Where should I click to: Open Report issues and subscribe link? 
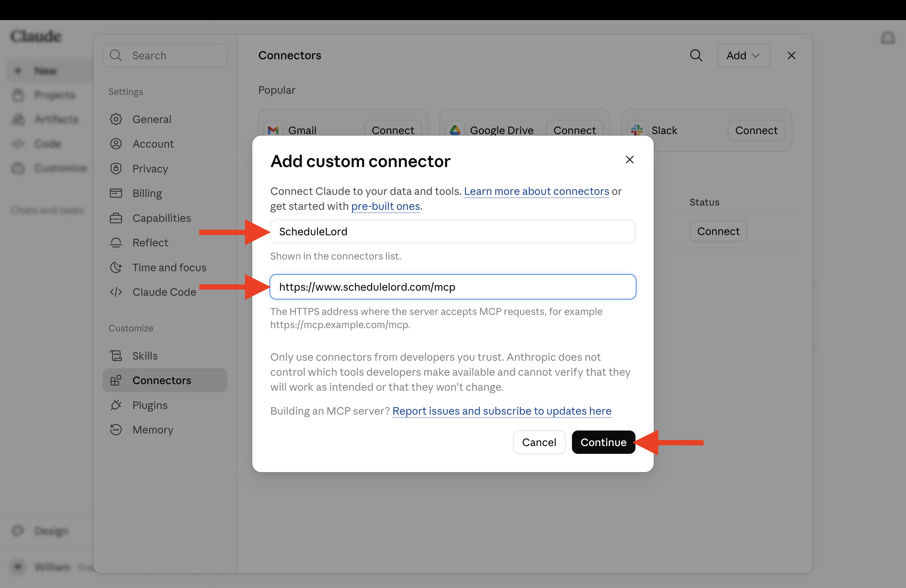point(502,411)
